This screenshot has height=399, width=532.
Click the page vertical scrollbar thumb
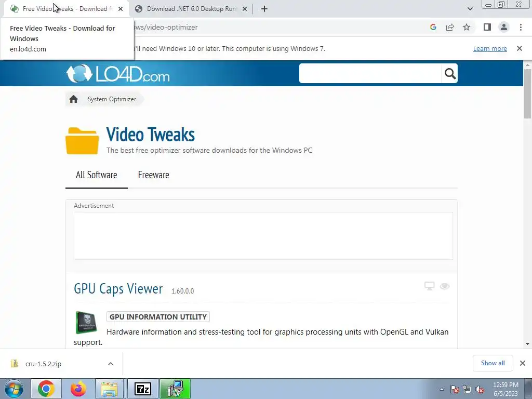pos(528,94)
